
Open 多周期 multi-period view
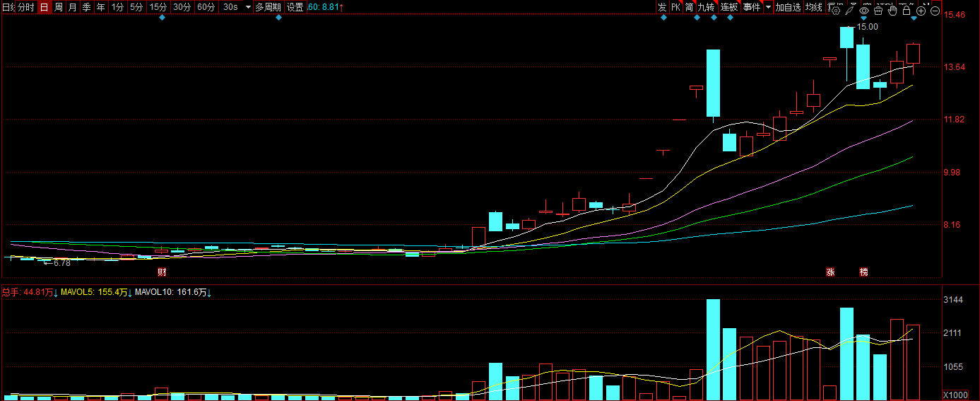(x=268, y=7)
